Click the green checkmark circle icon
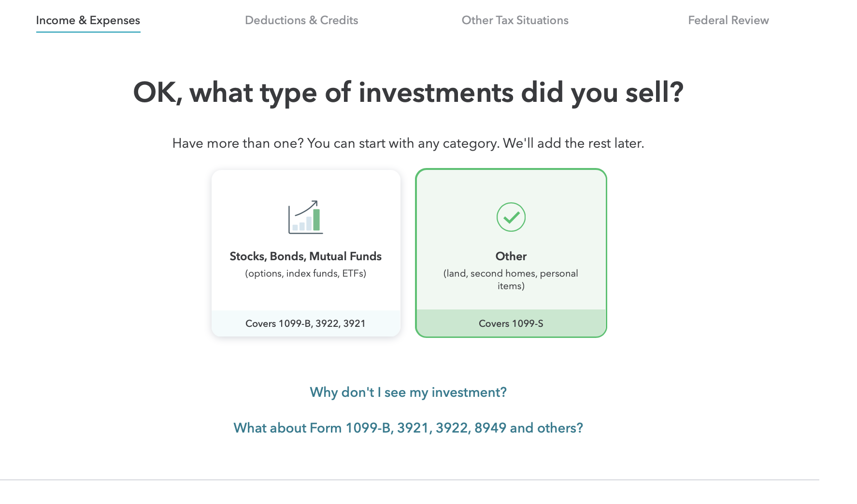The height and width of the screenshot is (504, 857). pyautogui.click(x=511, y=217)
